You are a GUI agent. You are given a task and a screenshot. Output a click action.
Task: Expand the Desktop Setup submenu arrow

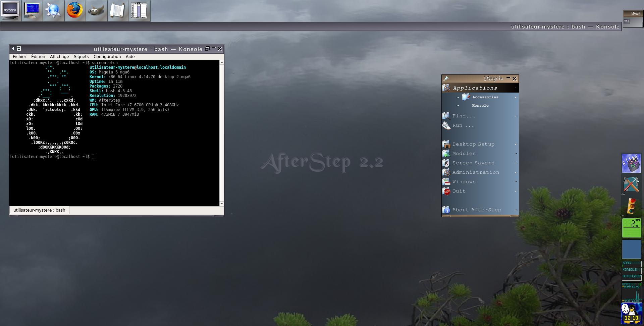[516, 144]
